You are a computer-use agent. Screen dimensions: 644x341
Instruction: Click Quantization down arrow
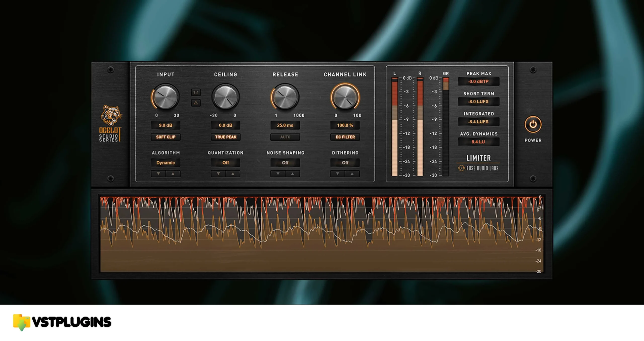(218, 174)
